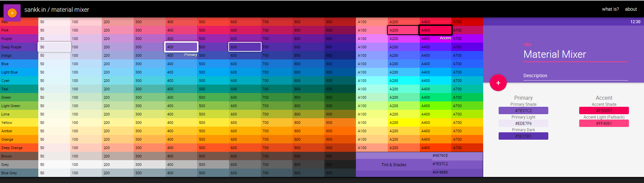Pick the Cyan A100 swatch
The image size is (644, 183).
(x=372, y=81)
